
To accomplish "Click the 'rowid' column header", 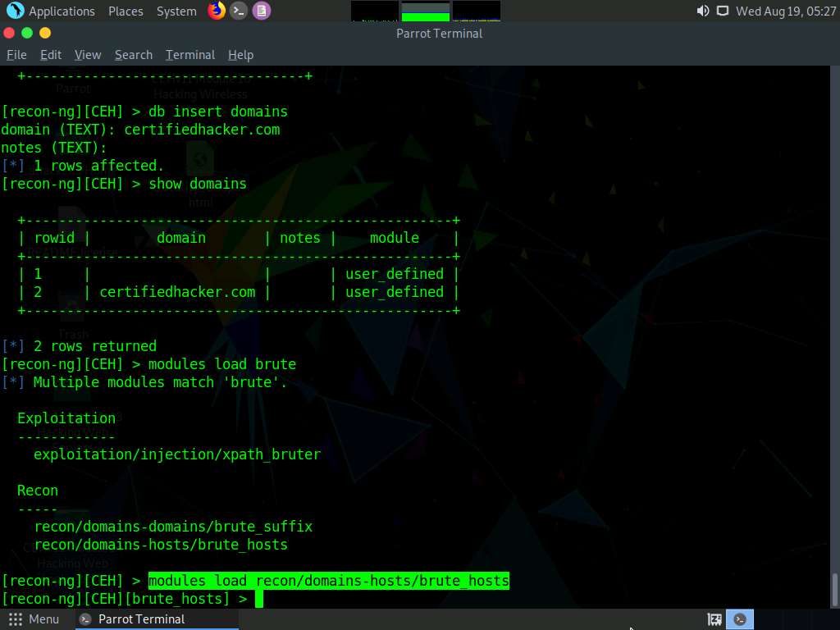I will (54, 238).
